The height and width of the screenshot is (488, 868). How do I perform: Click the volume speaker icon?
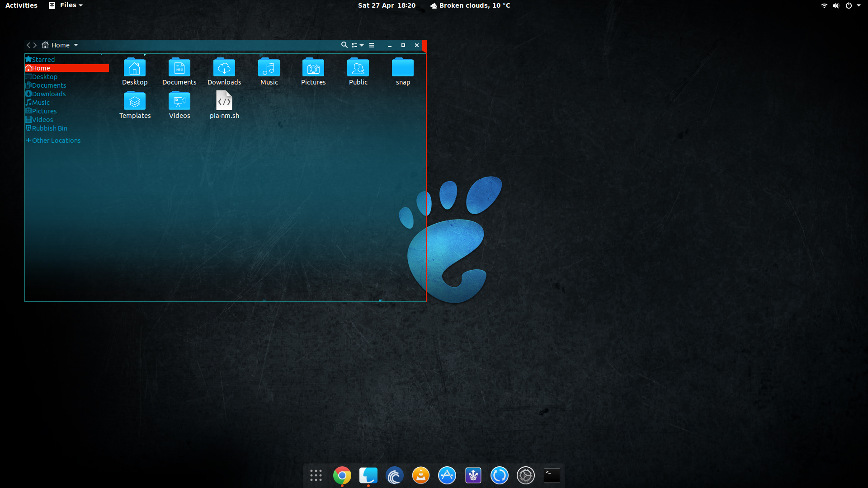click(x=836, y=5)
